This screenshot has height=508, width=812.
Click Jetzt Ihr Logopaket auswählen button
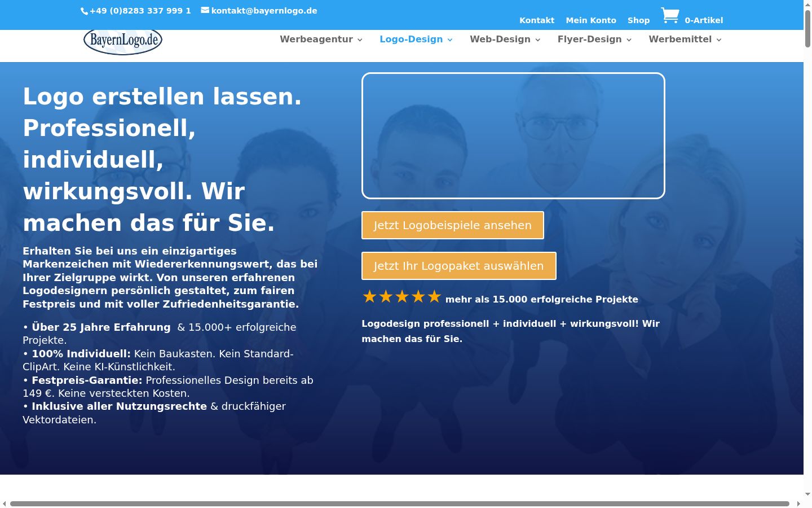coord(459,266)
